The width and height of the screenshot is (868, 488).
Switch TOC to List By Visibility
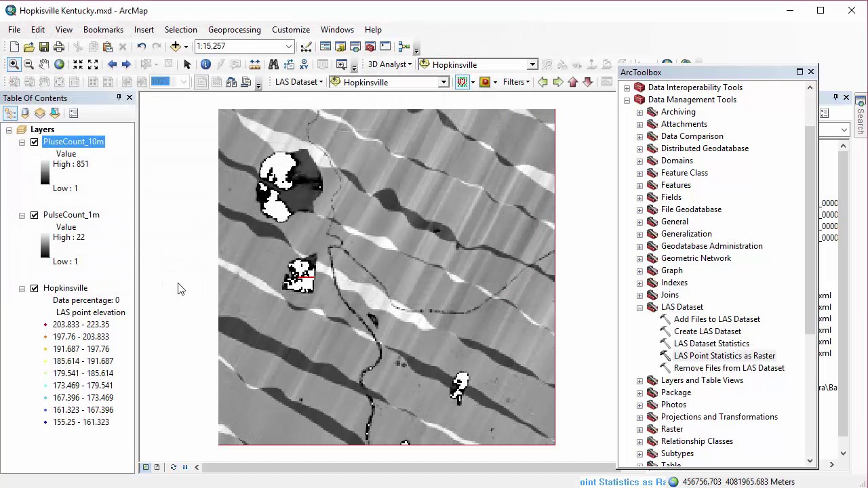pyautogui.click(x=40, y=113)
